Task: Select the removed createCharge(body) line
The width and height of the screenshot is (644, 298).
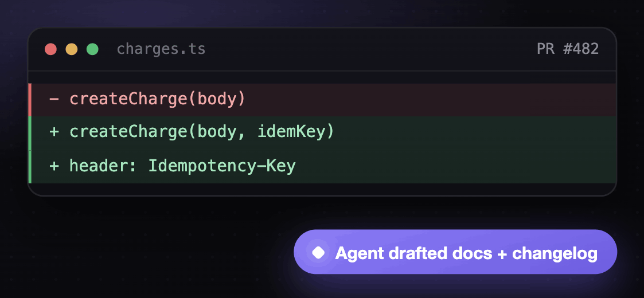Action: tap(322, 99)
